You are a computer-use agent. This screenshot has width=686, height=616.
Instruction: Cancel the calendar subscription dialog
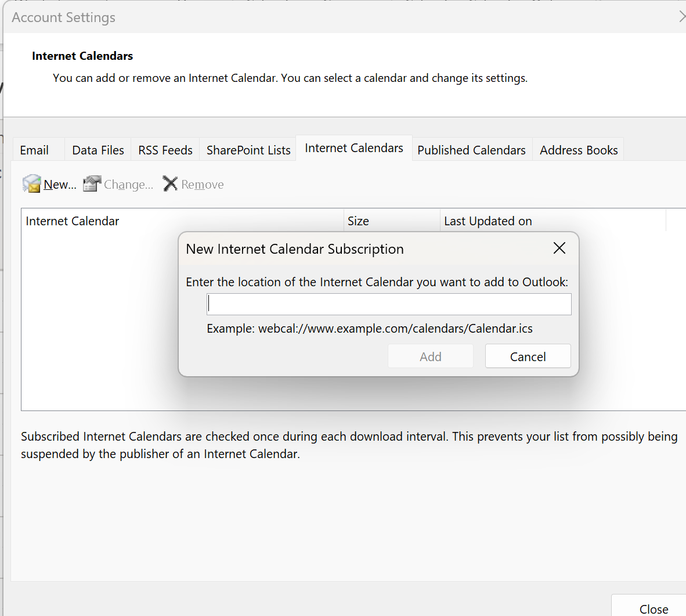(x=528, y=356)
